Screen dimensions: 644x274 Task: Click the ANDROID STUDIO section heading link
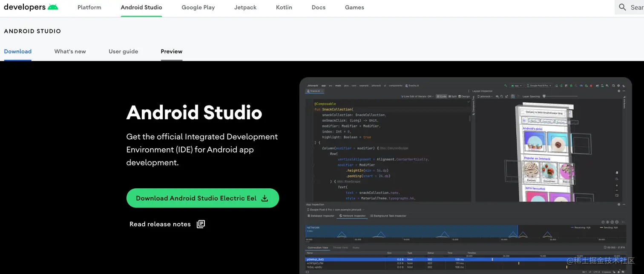click(x=32, y=31)
